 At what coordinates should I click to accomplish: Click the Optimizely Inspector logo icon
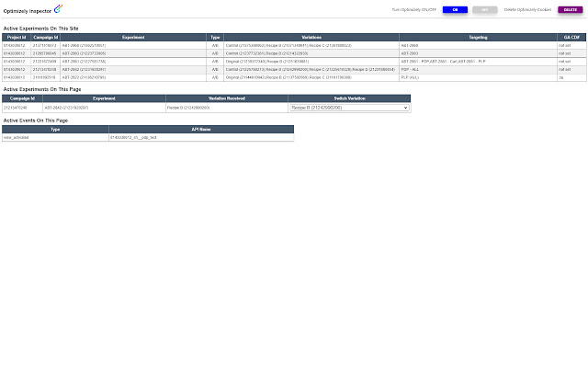click(x=58, y=9)
